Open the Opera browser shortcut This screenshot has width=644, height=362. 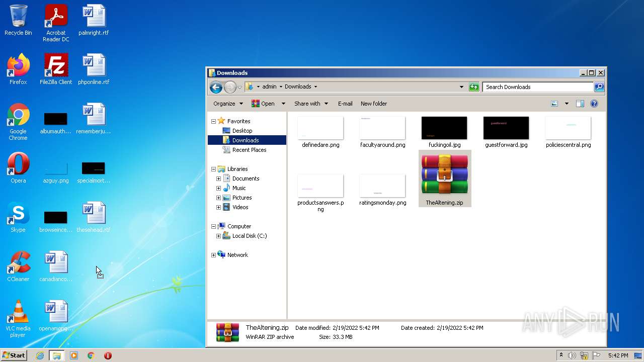coord(18,168)
